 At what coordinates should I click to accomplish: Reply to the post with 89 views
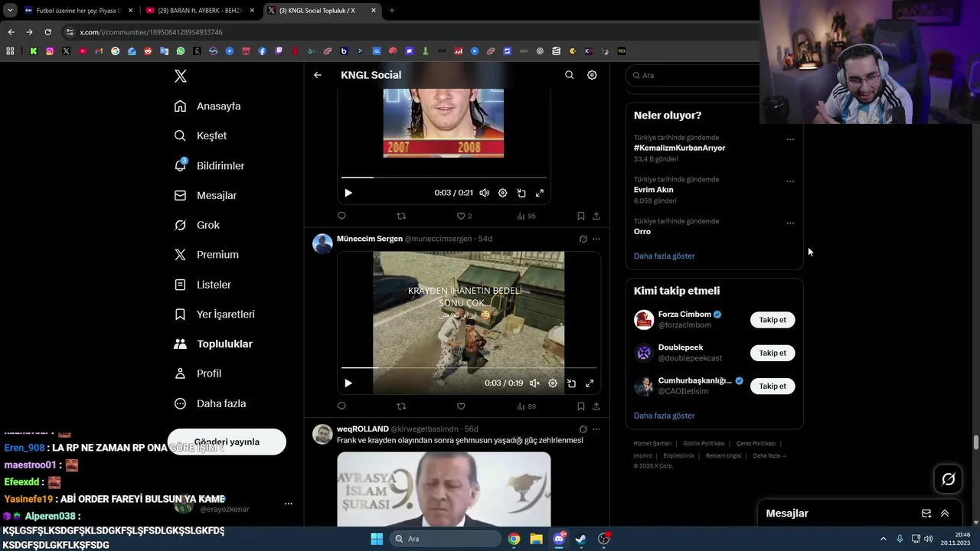click(341, 406)
